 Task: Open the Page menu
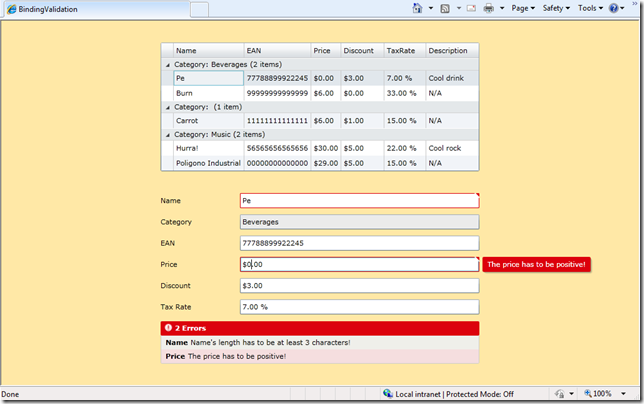[x=524, y=8]
